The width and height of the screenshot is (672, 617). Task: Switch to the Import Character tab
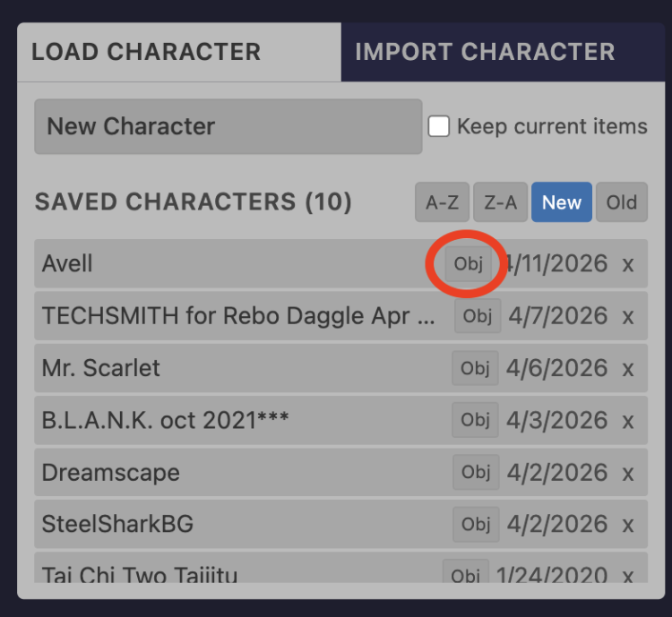pos(485,52)
